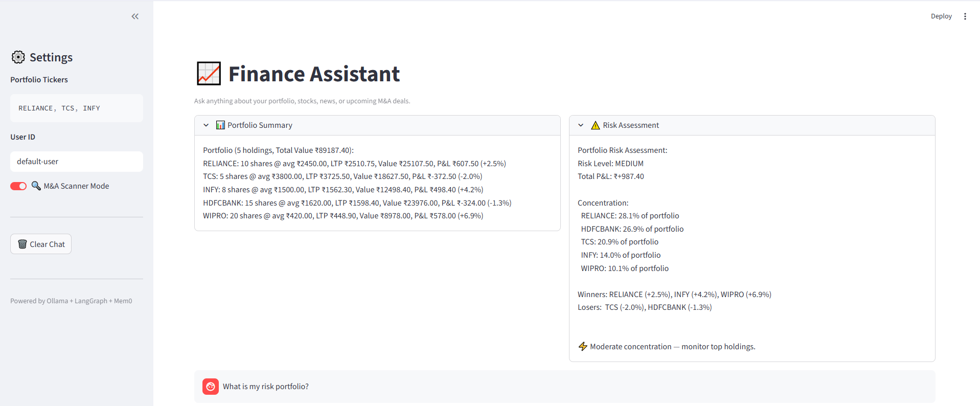Click the lightning bolt icon near Moderate concentration
Image resolution: width=980 pixels, height=406 pixels.
pyautogui.click(x=583, y=346)
